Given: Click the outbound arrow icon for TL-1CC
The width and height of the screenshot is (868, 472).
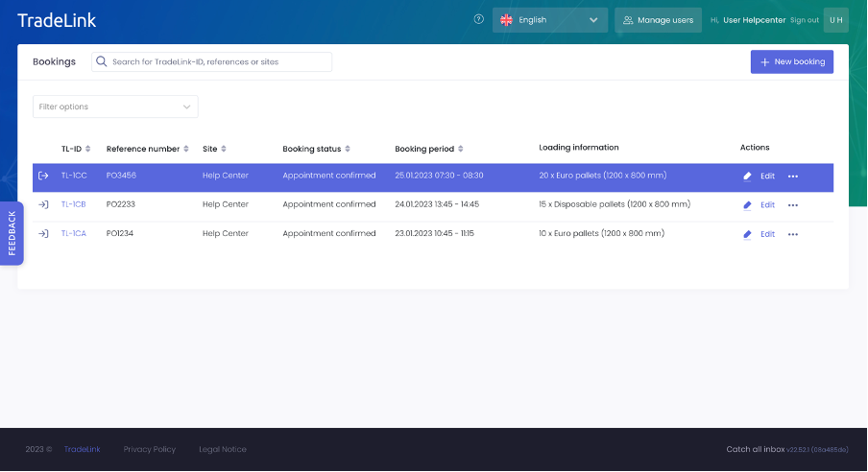Looking at the screenshot, I should (43, 176).
